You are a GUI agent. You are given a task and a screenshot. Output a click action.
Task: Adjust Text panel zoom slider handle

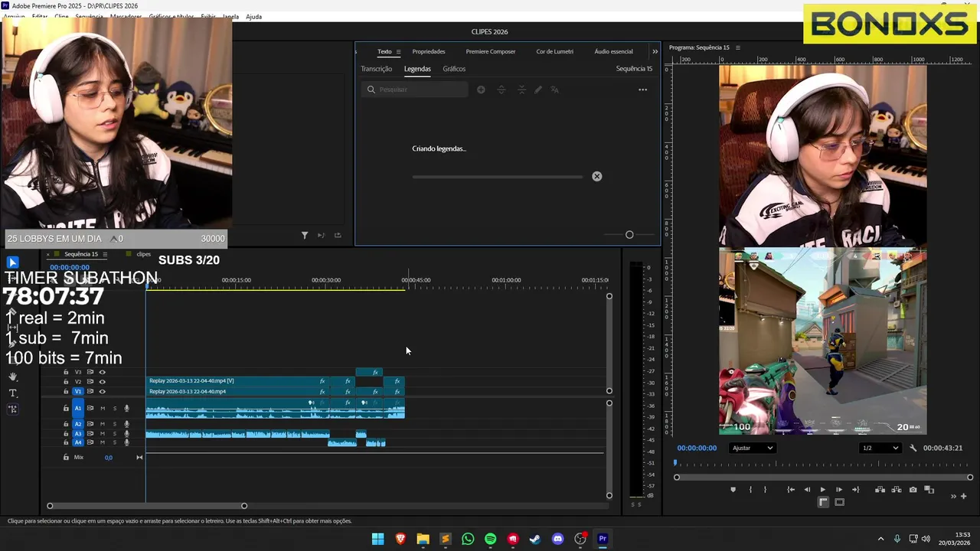[x=629, y=235]
